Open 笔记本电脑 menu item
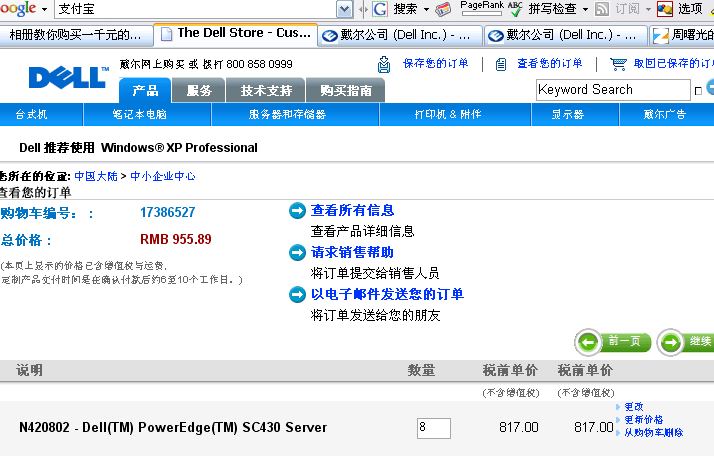The image size is (714, 456). coord(140,114)
